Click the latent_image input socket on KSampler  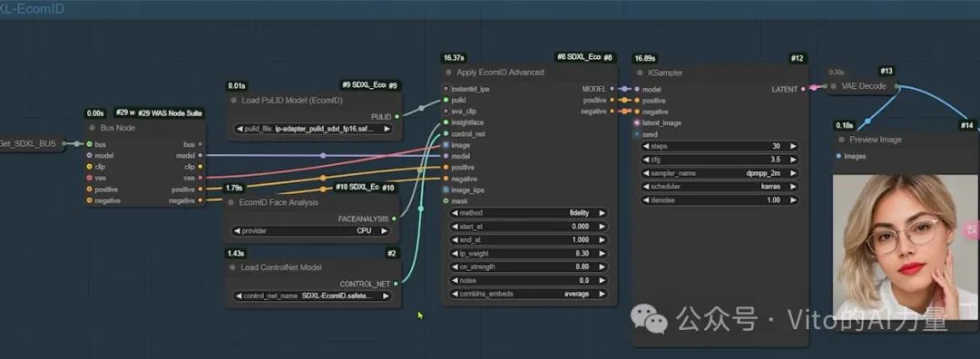pyautogui.click(x=638, y=123)
